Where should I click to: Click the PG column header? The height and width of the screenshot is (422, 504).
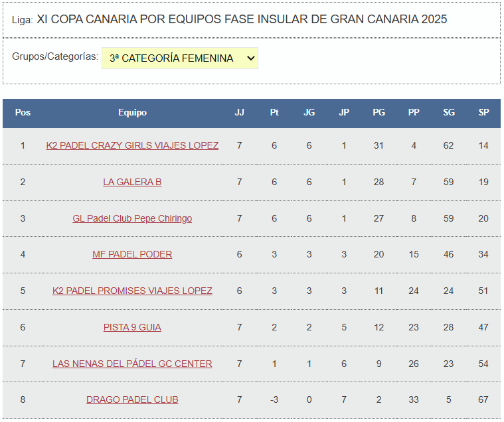click(378, 113)
